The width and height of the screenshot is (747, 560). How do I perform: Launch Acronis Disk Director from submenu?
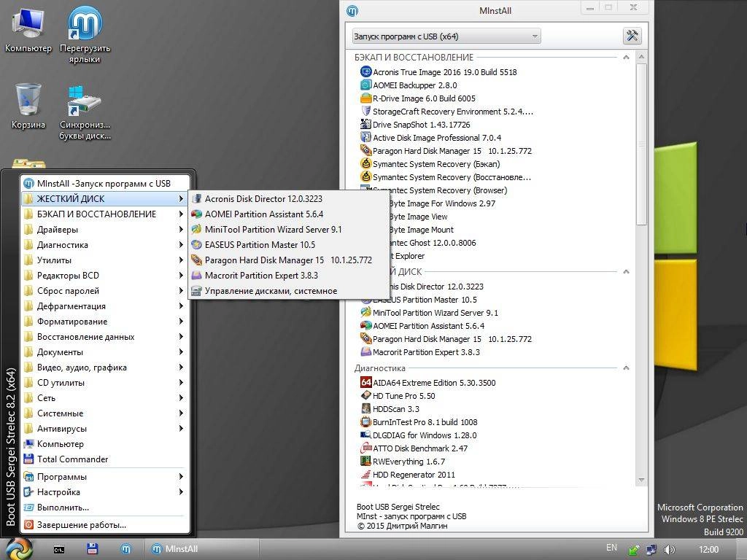point(288,198)
